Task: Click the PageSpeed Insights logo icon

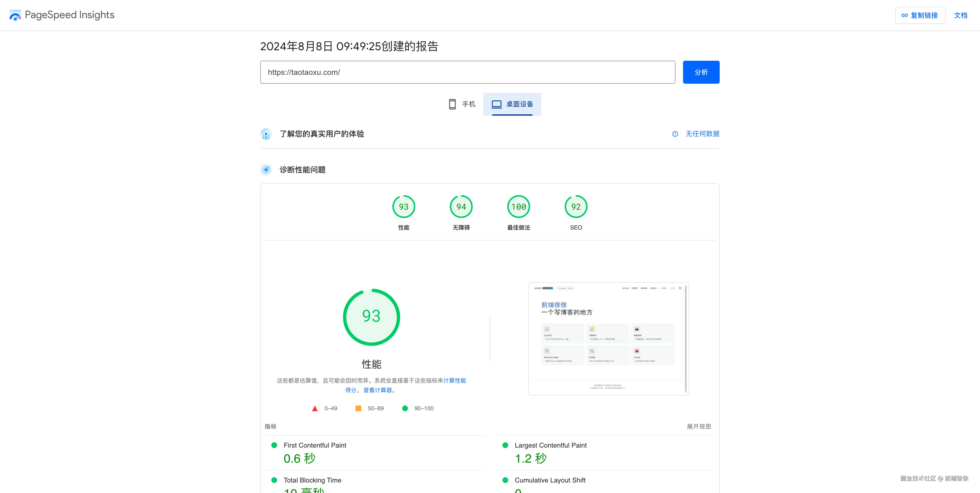Action: (x=15, y=15)
